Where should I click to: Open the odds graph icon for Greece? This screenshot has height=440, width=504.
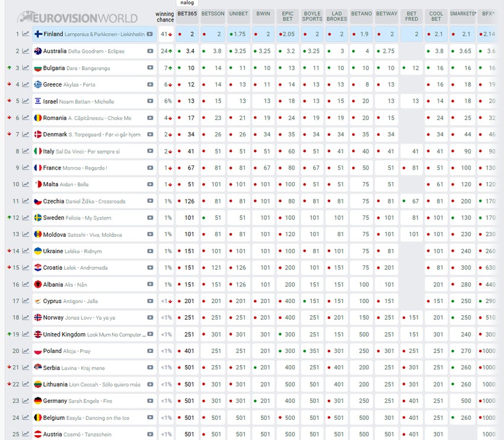click(x=25, y=85)
